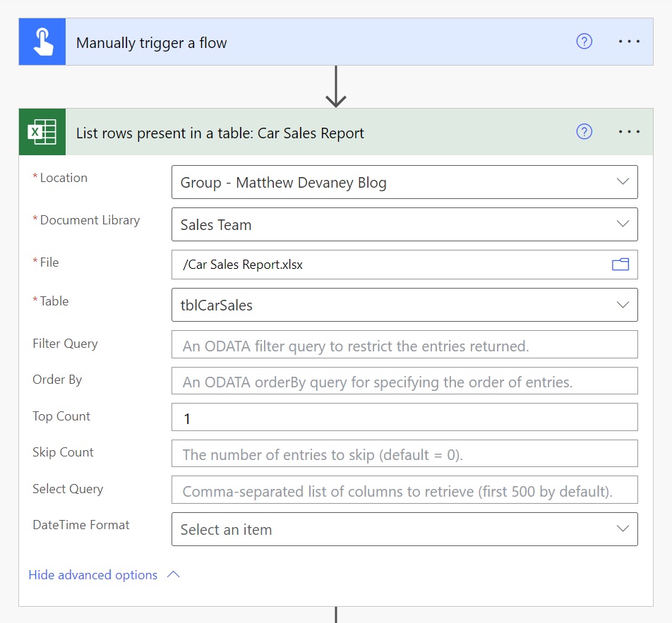Open more options menu for List rows step
The height and width of the screenshot is (623, 672).
pyautogui.click(x=629, y=131)
